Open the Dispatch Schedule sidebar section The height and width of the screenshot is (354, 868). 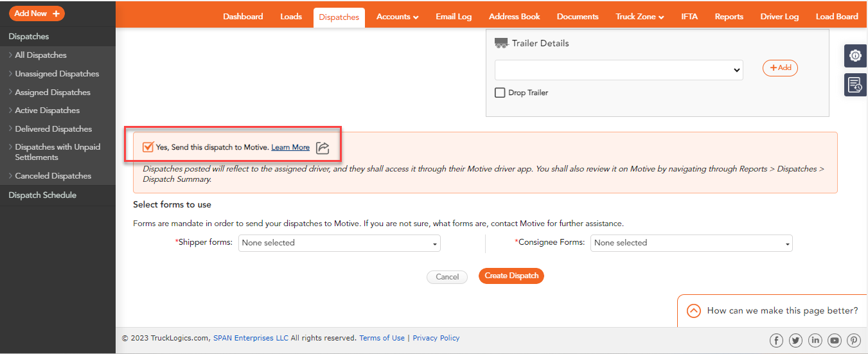click(42, 195)
